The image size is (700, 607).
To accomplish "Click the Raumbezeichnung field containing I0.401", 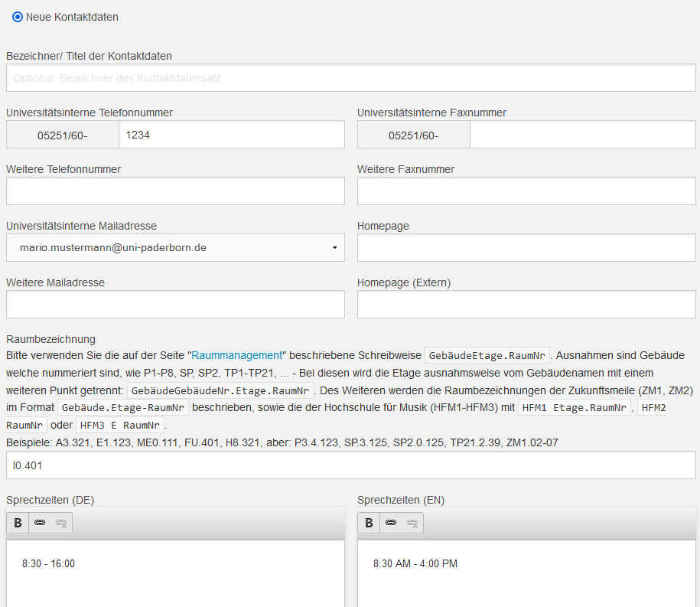I will pos(352,465).
